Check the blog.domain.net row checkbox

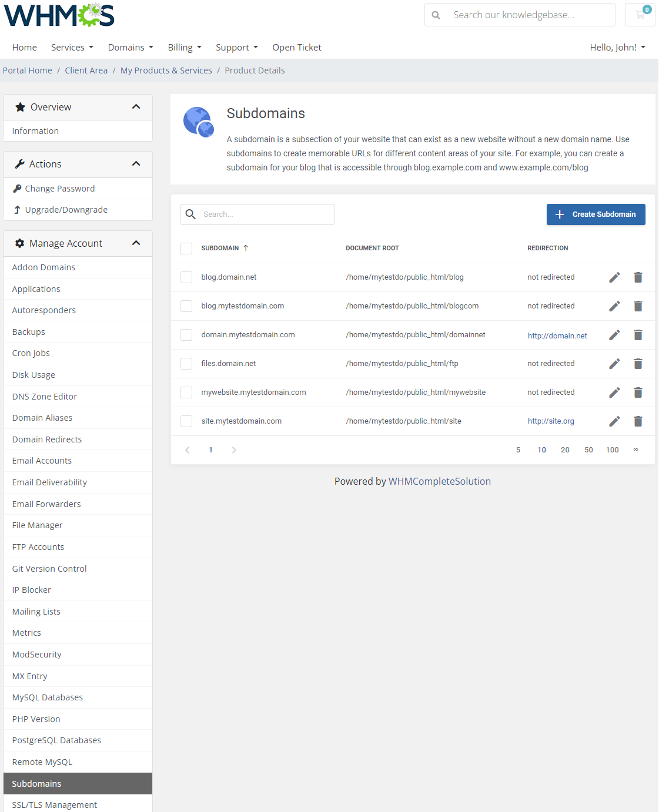pos(186,277)
